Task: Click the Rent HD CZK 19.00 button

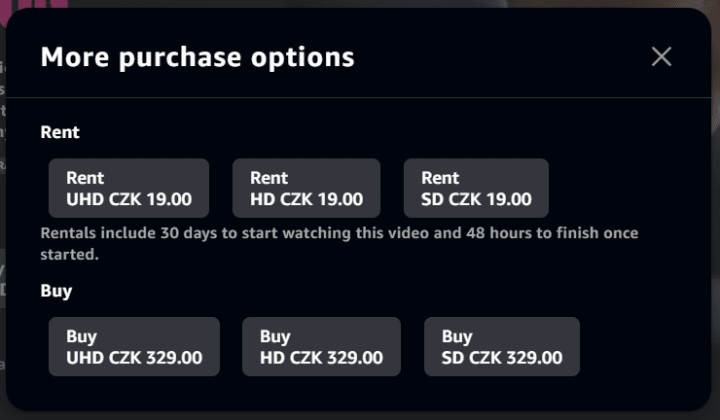Action: (x=306, y=188)
